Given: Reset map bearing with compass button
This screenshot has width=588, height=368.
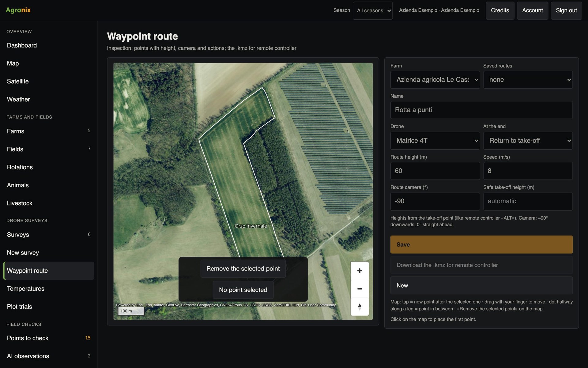Looking at the screenshot, I should point(360,307).
